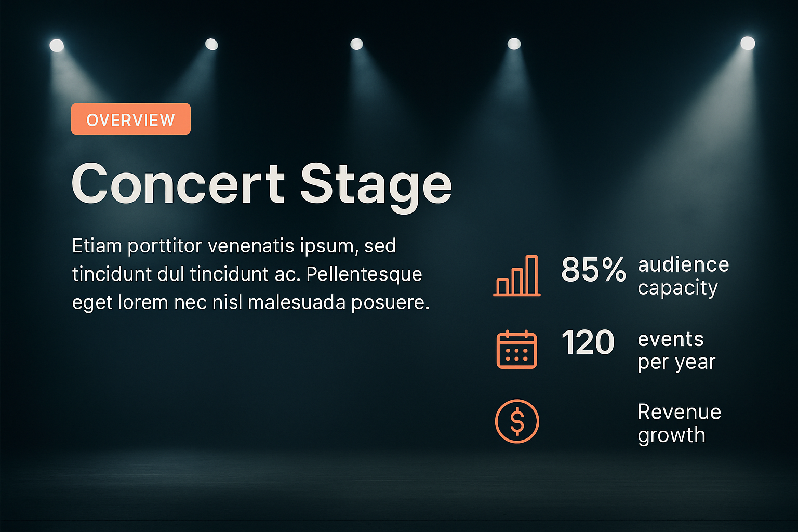Click the leftmost spotlight lamp

tap(57, 46)
